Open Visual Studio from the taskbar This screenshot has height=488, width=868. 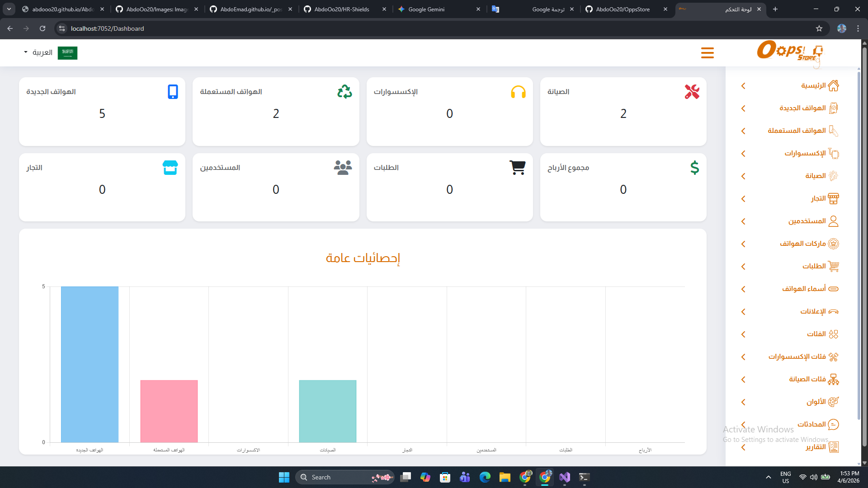click(x=565, y=477)
